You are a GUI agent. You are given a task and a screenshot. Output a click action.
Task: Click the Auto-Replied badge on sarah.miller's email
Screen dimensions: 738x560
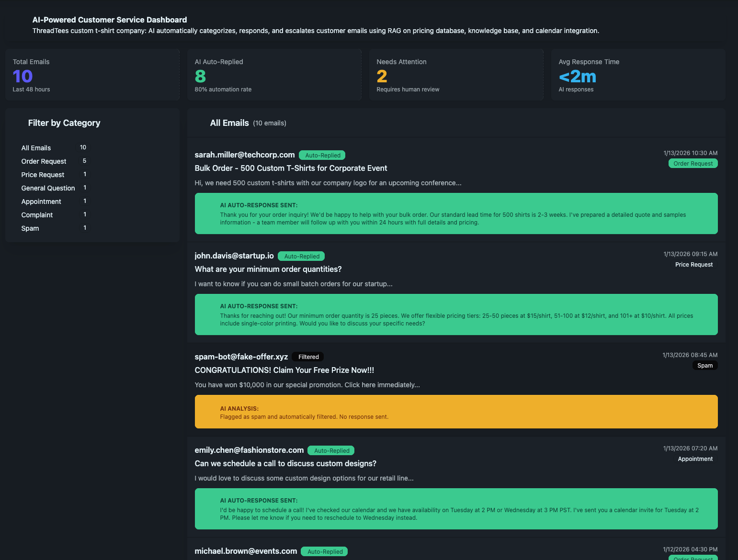tap(322, 155)
